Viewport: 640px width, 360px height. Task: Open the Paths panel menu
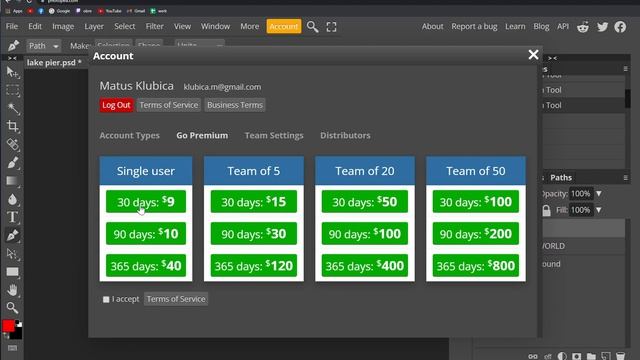coord(626,178)
